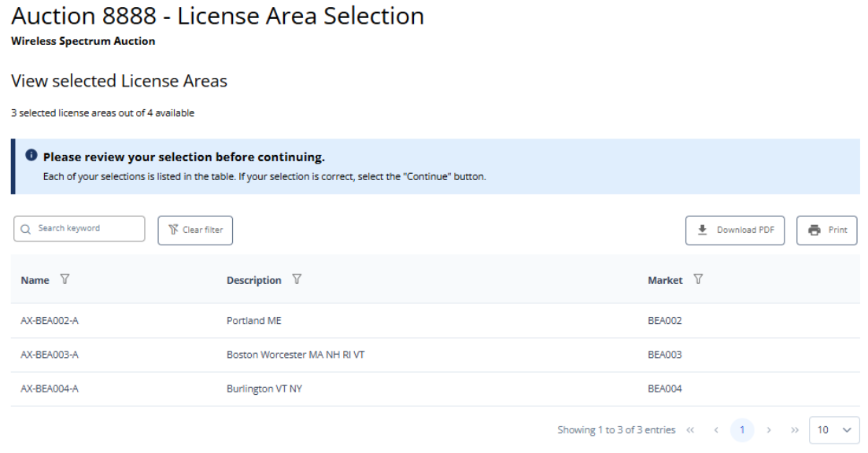Sort by the Description column header
The image size is (868, 453).
[x=253, y=281]
